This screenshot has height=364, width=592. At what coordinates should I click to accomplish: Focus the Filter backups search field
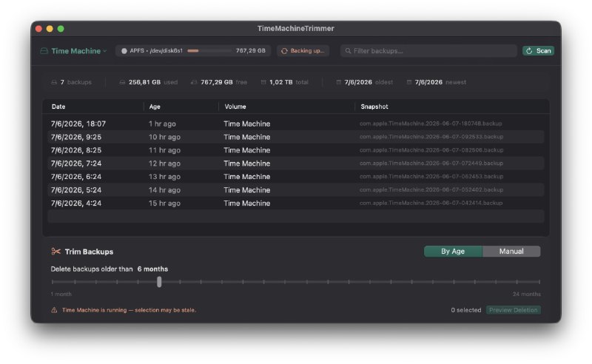[428, 50]
